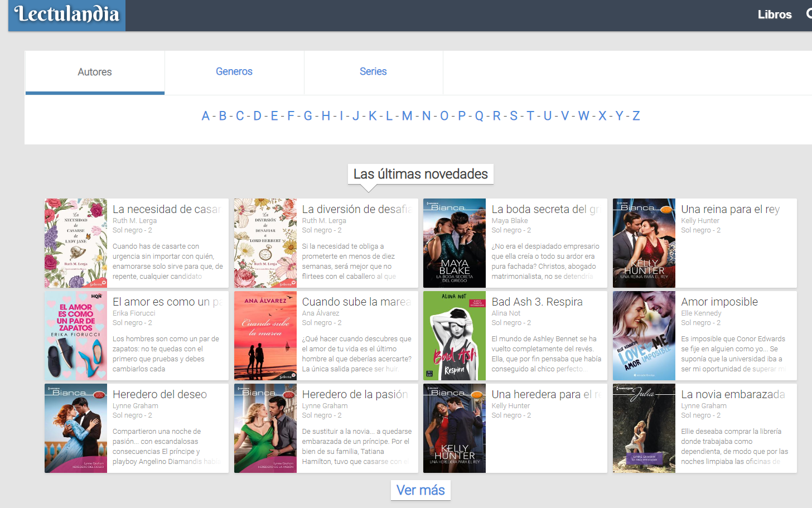812x508 pixels.
Task: Browse authors starting with letter V
Action: (x=565, y=116)
